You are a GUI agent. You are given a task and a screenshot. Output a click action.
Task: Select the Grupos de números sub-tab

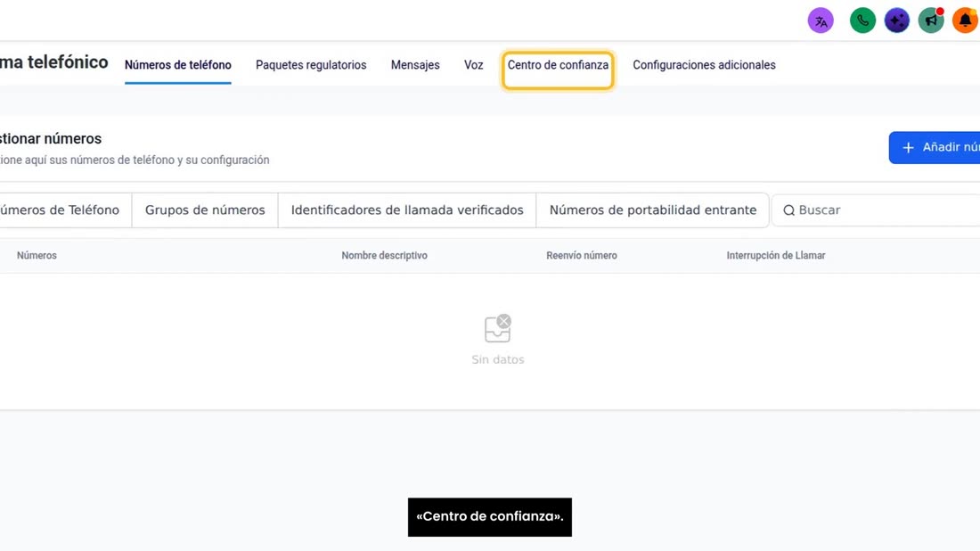tap(205, 210)
